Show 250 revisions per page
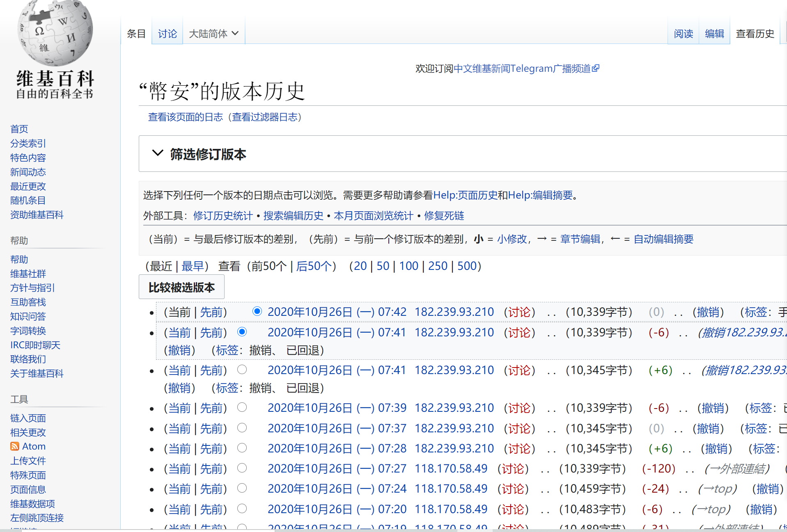787x532 pixels. coord(438,266)
